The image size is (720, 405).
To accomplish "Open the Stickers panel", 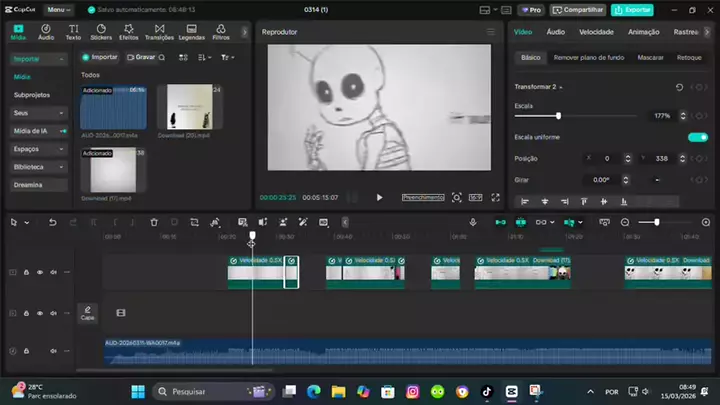I will click(x=101, y=32).
